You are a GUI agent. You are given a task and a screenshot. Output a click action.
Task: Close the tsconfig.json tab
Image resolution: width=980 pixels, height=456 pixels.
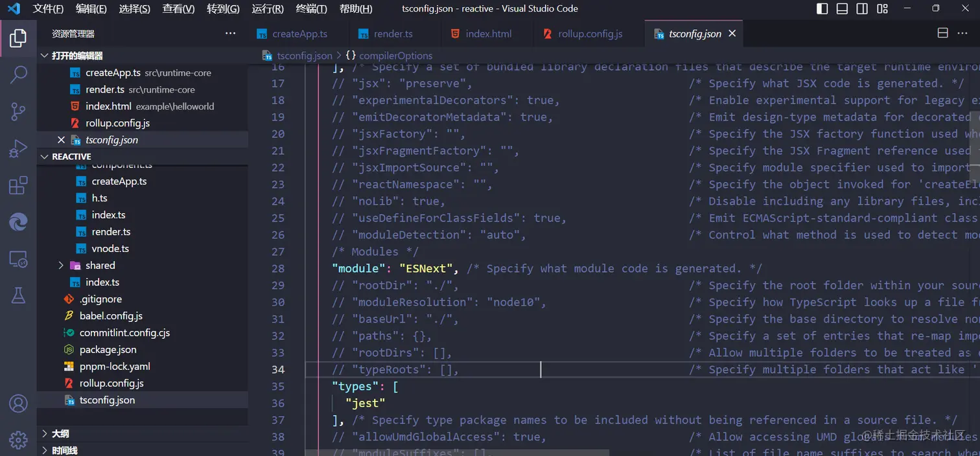(732, 34)
